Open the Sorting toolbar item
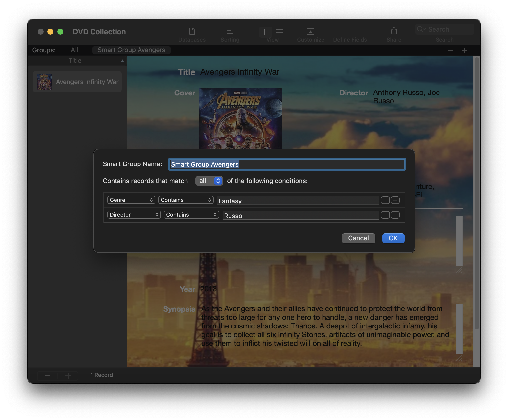508x420 pixels. click(x=230, y=35)
